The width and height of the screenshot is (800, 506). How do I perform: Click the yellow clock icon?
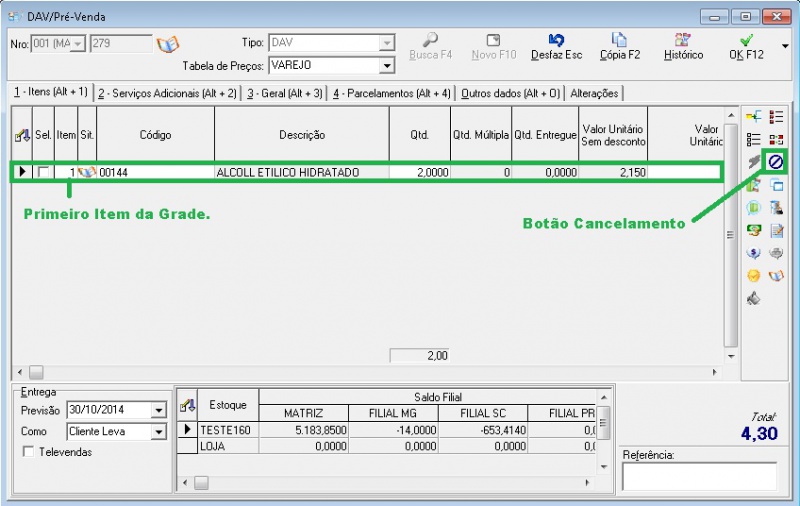[754, 276]
